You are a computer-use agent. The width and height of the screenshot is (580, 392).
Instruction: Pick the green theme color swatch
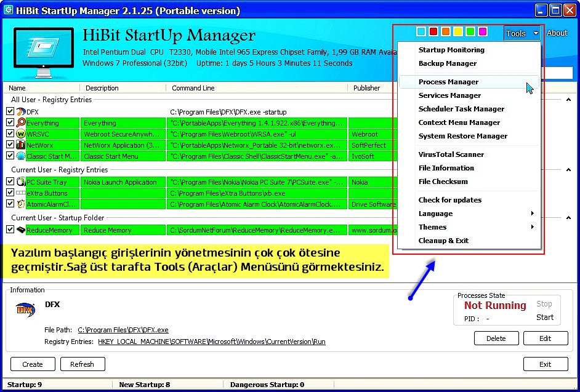pyautogui.click(x=470, y=31)
